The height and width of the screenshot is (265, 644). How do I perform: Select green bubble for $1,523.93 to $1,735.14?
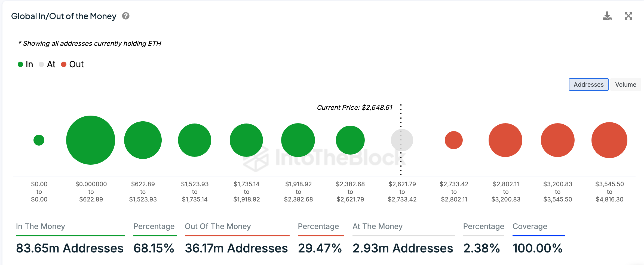(x=195, y=140)
